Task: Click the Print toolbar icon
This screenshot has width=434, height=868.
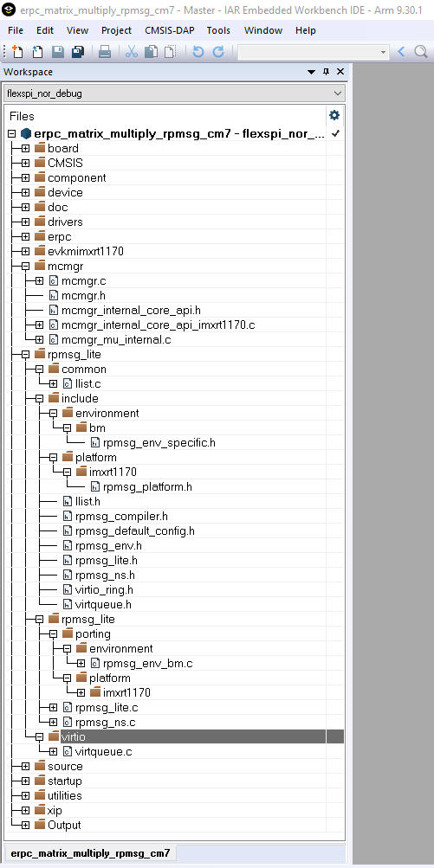Action: pos(105,52)
